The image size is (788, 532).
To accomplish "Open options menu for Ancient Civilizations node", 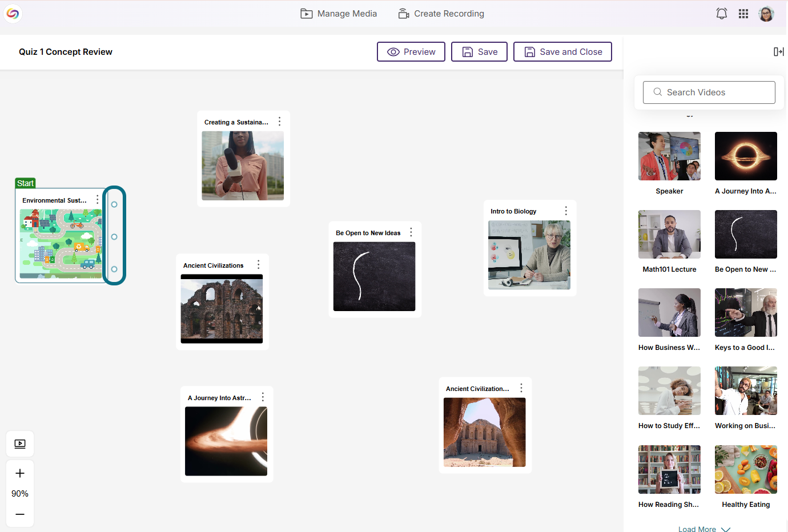I will click(258, 265).
